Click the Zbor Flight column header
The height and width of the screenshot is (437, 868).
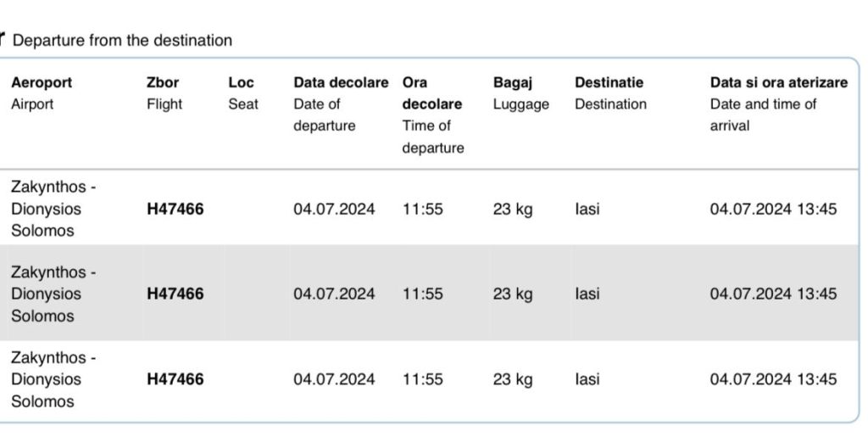pyautogui.click(x=164, y=93)
